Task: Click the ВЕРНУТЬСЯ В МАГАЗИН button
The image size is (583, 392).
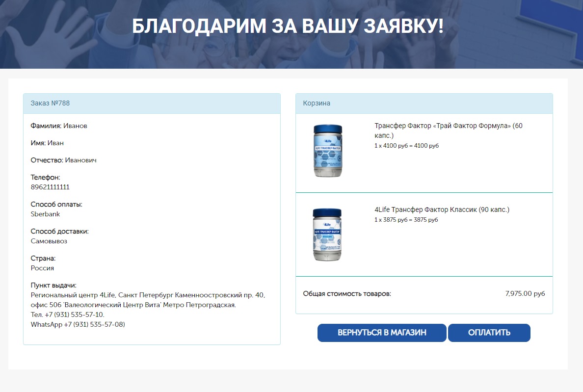Action: tap(381, 333)
